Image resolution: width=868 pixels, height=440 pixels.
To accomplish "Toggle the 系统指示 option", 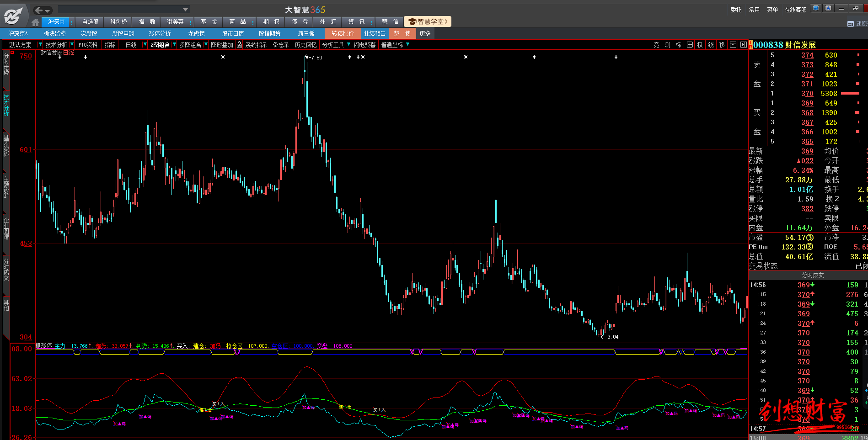I will (256, 45).
